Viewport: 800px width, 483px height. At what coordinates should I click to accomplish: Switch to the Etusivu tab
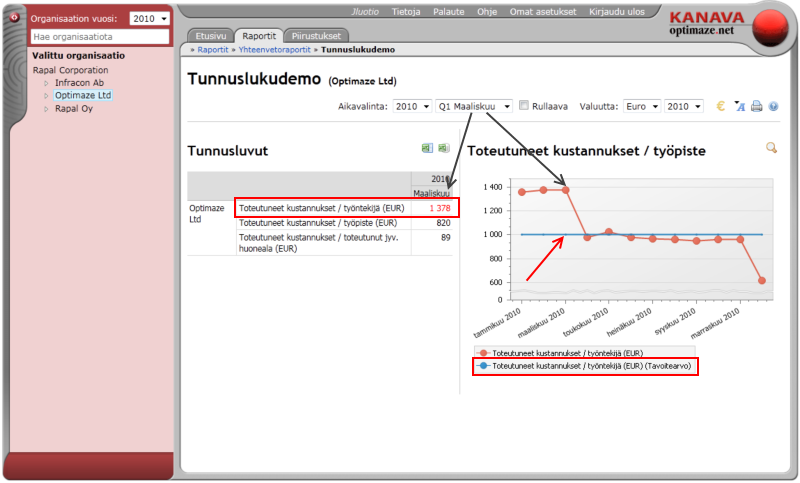(208, 34)
